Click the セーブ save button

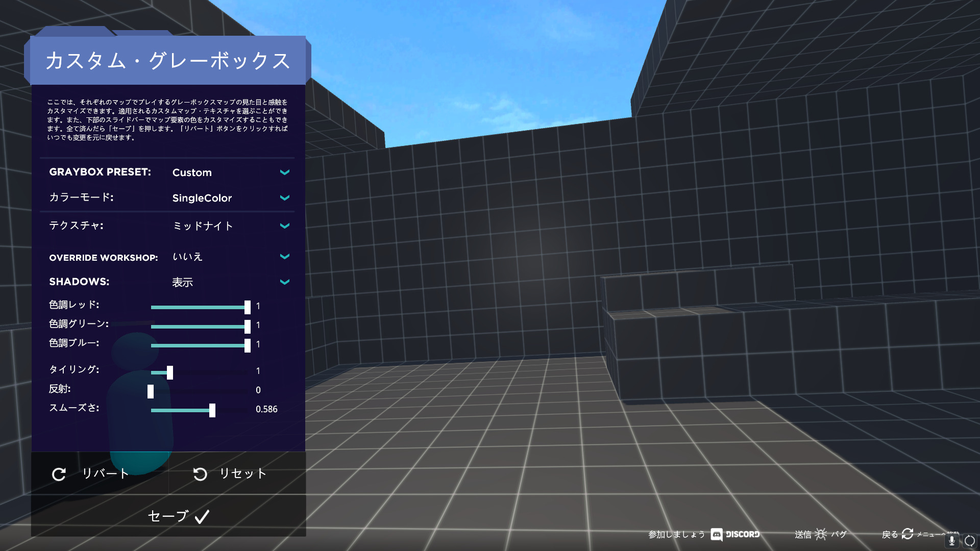pos(168,516)
